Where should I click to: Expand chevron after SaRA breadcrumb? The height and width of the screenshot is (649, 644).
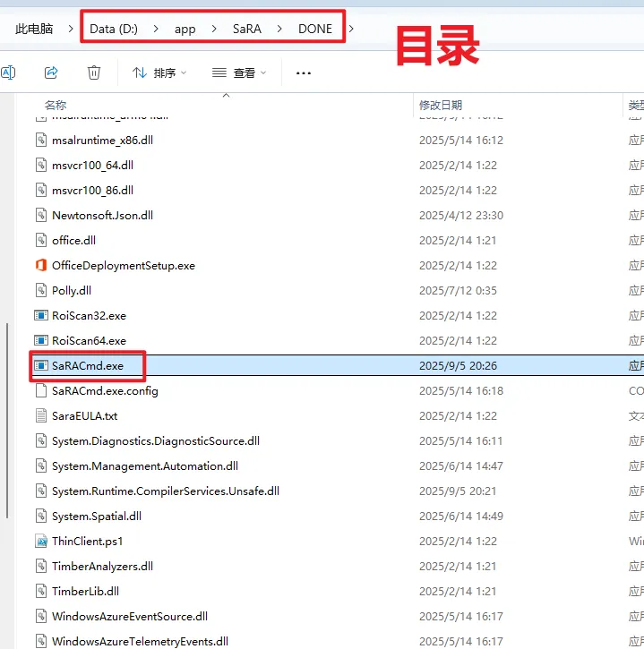point(279,29)
